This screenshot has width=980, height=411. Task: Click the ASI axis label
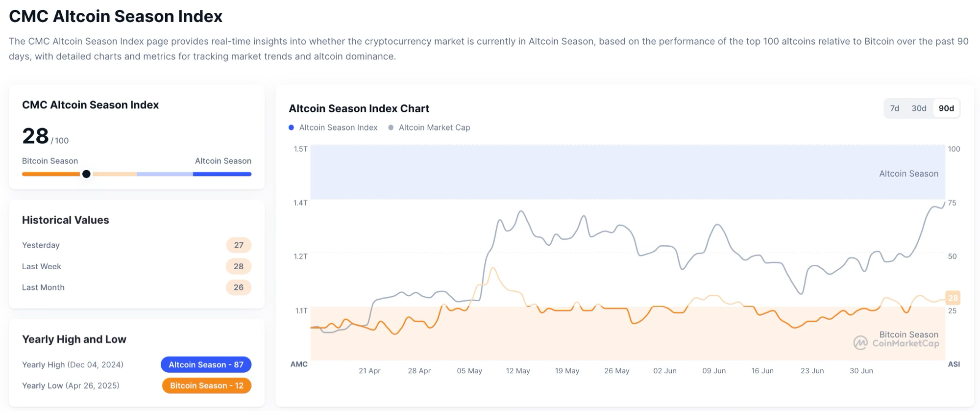tap(954, 364)
